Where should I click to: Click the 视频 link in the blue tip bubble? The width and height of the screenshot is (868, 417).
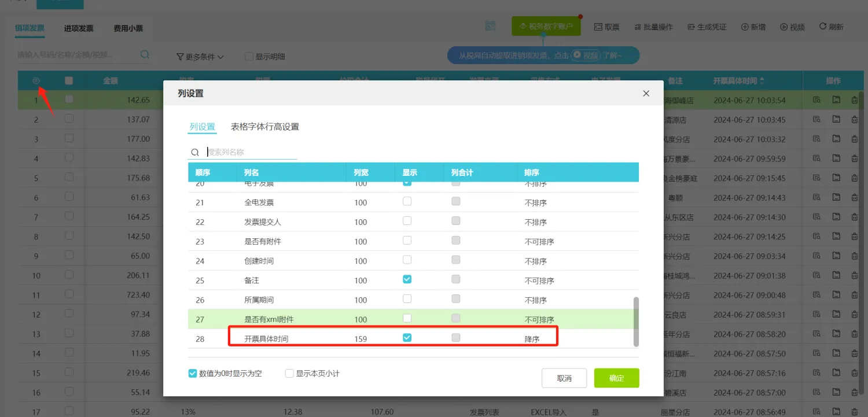click(x=584, y=56)
